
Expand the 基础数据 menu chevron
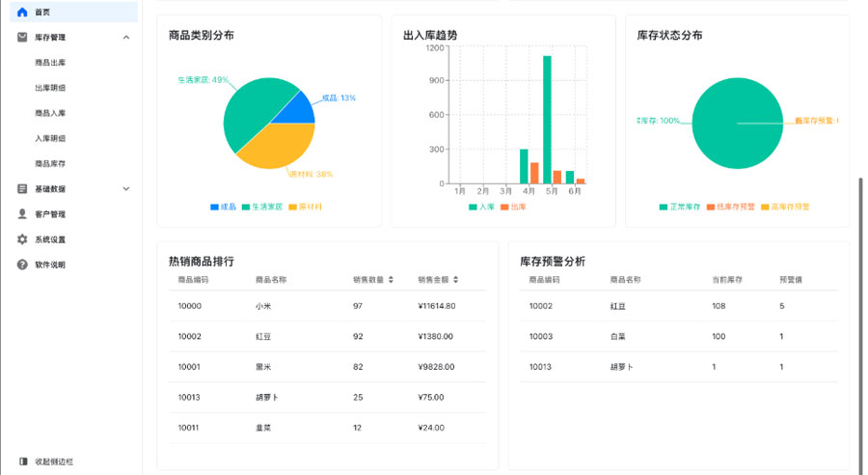click(126, 189)
